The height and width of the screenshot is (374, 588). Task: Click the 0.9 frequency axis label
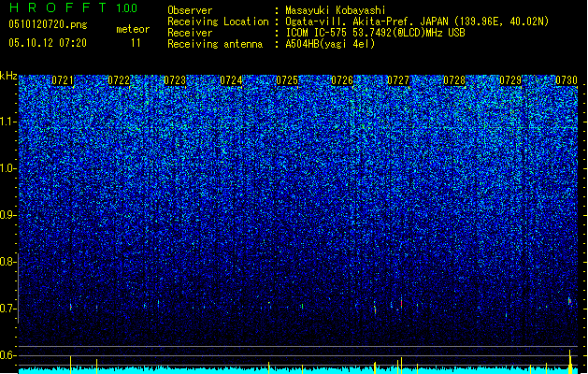pyautogui.click(x=7, y=215)
